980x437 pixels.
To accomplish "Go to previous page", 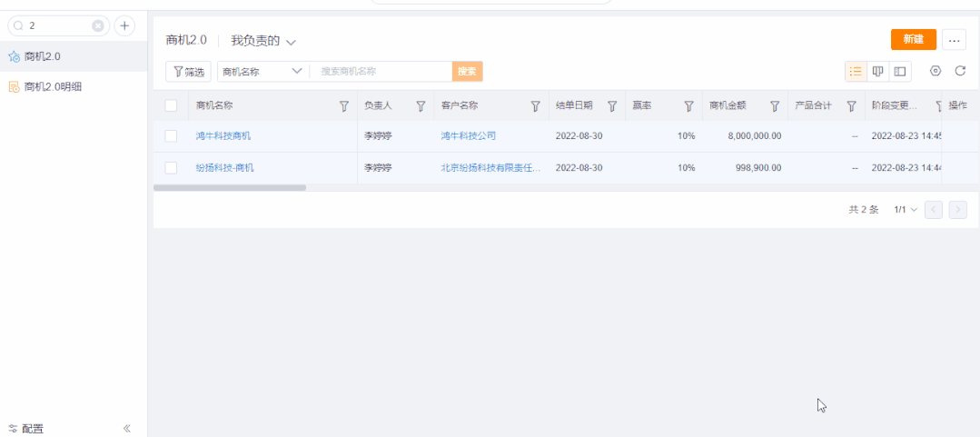I will click(933, 210).
